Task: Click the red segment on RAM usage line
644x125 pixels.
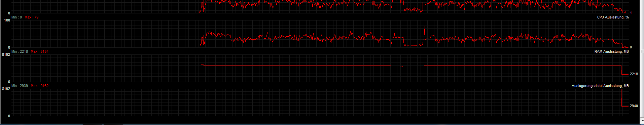Action: tap(407, 66)
